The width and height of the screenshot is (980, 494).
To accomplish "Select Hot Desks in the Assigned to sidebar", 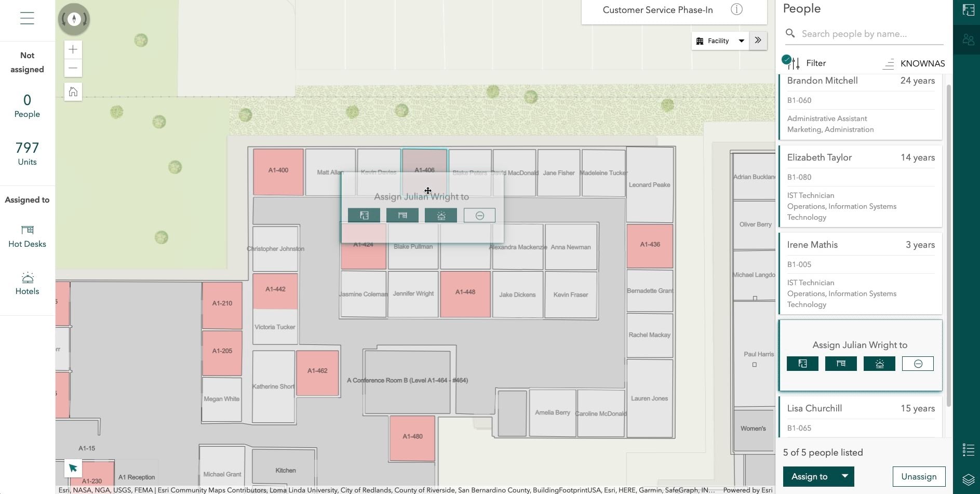I will [x=27, y=236].
